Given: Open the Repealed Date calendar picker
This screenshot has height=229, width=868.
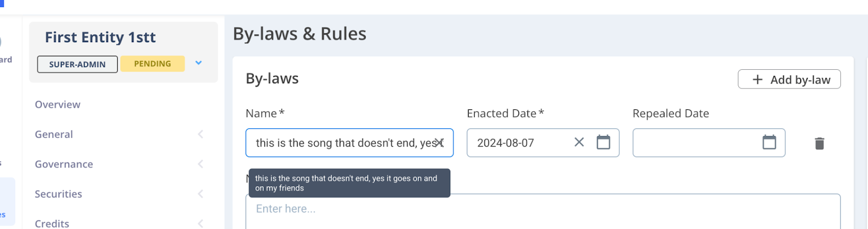Looking at the screenshot, I should (x=769, y=142).
